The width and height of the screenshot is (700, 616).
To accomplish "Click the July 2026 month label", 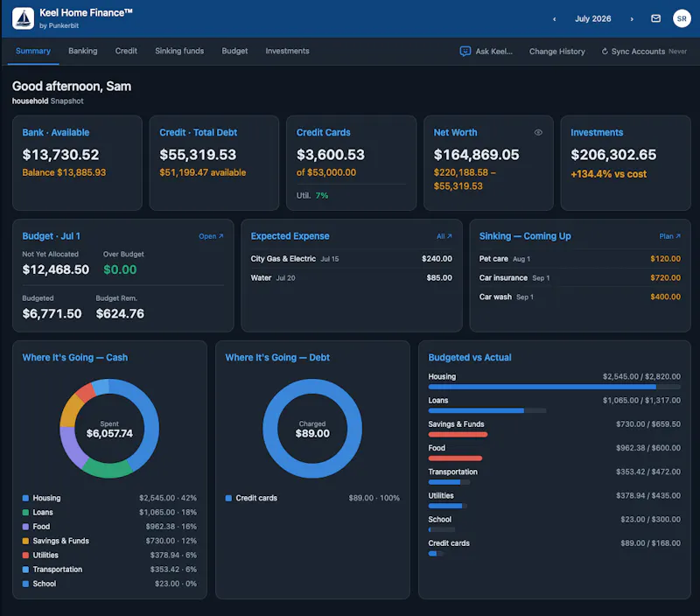I will click(x=593, y=18).
